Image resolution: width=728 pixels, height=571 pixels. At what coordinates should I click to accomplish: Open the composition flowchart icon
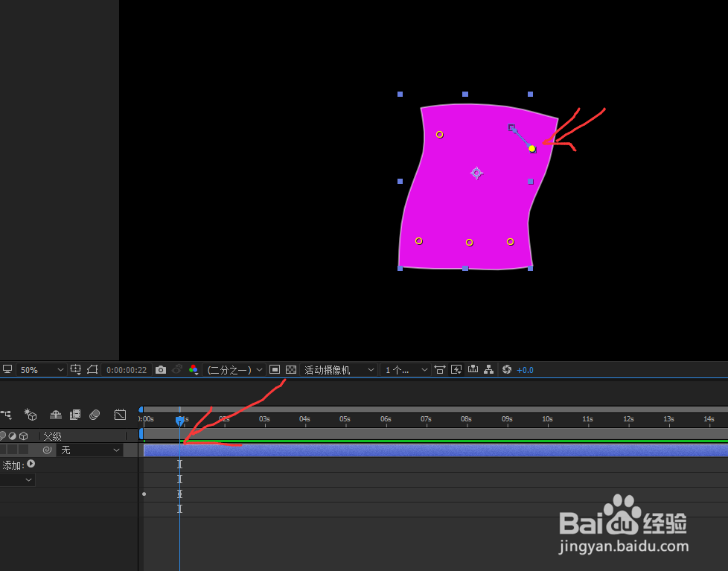(x=488, y=369)
